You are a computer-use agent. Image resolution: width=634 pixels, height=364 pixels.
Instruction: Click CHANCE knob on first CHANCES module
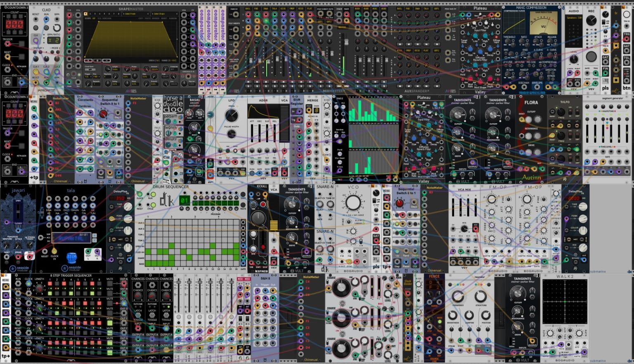tap(138, 296)
